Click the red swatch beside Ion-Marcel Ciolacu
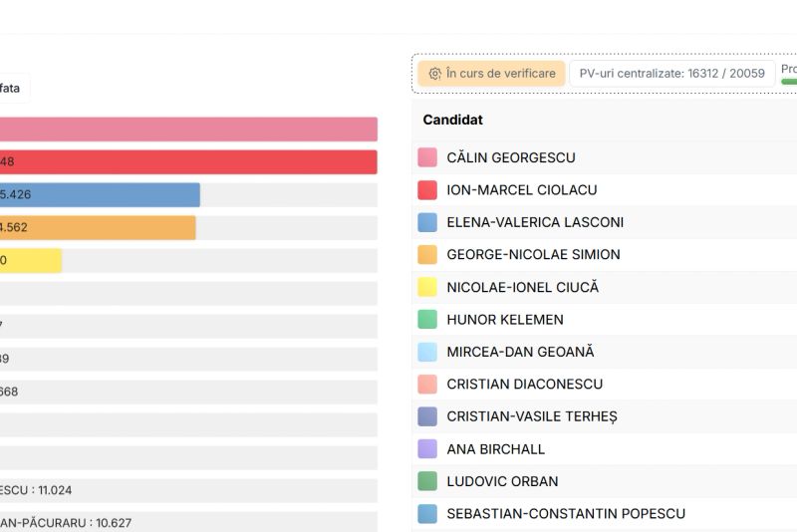The height and width of the screenshot is (532, 797). (x=427, y=190)
